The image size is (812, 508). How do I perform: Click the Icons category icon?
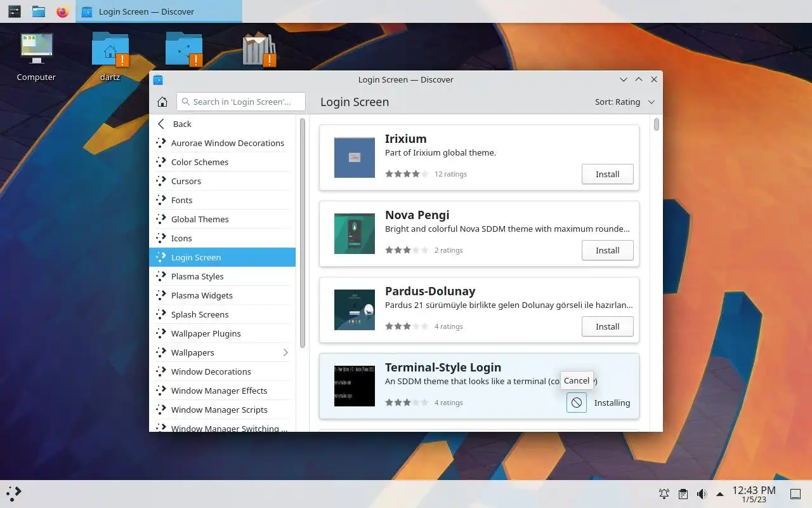[161, 238]
